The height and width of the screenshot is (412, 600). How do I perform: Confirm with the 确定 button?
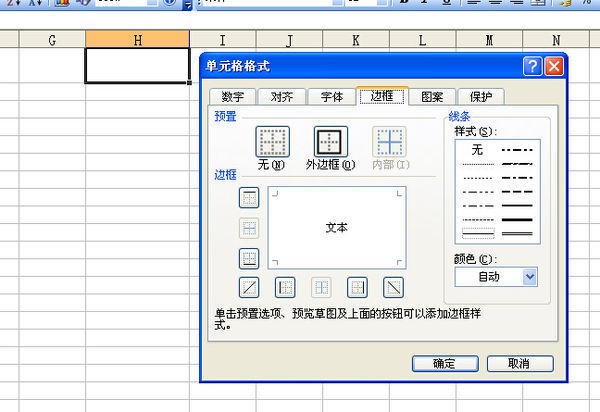pos(445,363)
